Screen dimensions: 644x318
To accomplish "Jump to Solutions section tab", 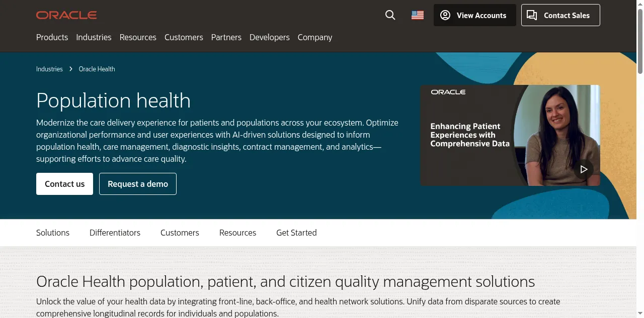I will [x=53, y=233].
